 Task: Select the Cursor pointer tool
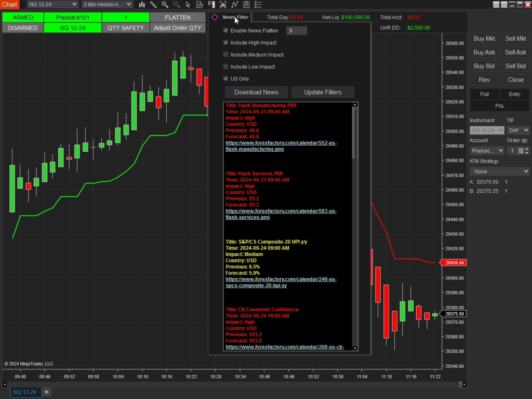point(189,5)
